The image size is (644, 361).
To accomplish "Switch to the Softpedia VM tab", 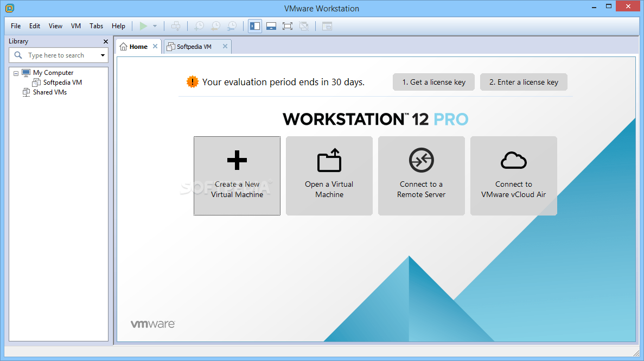I will click(x=194, y=47).
